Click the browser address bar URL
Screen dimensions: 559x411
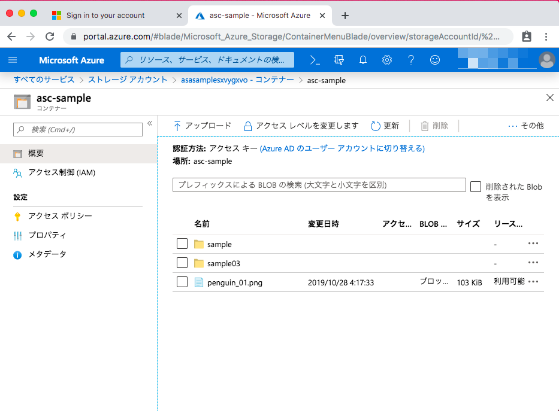pos(291,36)
